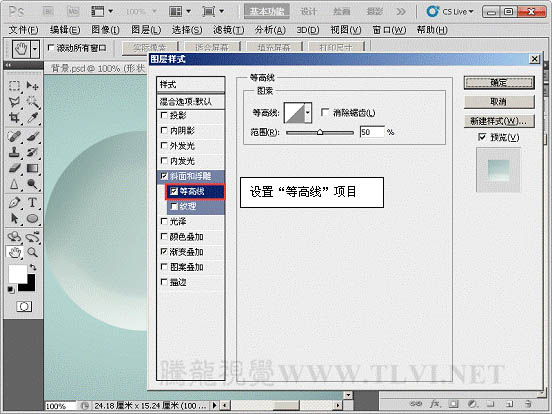
Task: Click the Quick Mask mode icon
Action: 24,306
